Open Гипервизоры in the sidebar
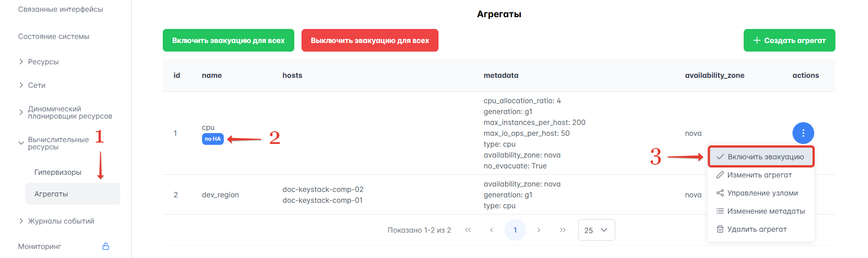The height and width of the screenshot is (258, 868). (58, 172)
